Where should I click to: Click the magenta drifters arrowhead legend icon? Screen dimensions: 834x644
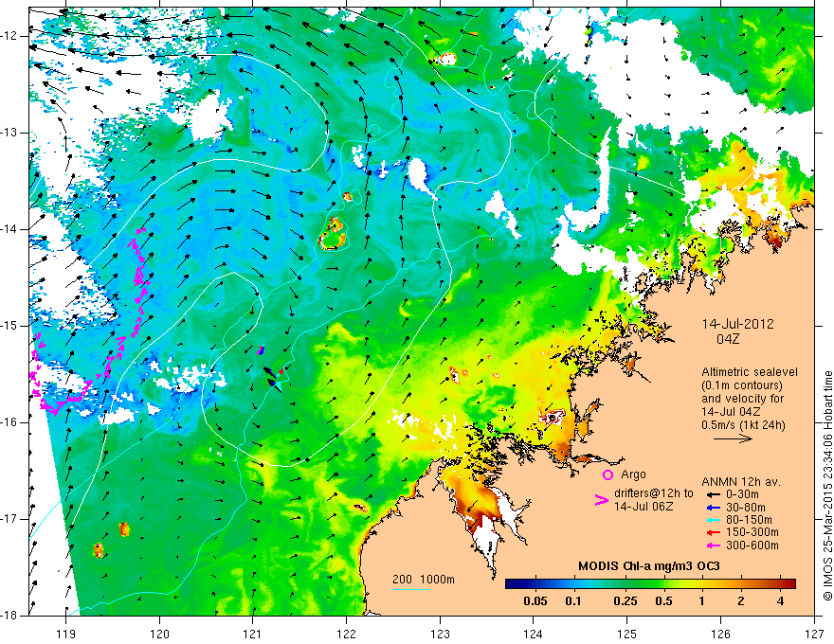pos(601,500)
